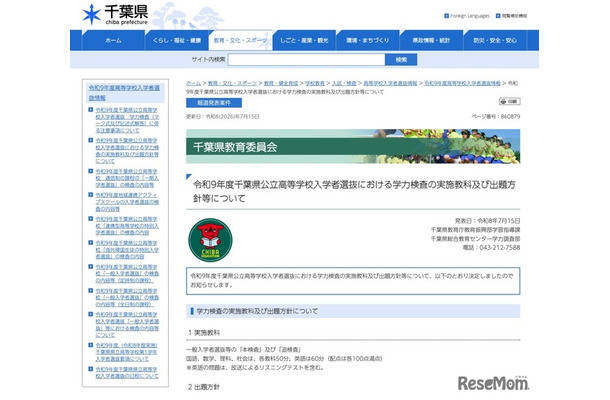Open the Foreign Languages link

click(x=470, y=16)
